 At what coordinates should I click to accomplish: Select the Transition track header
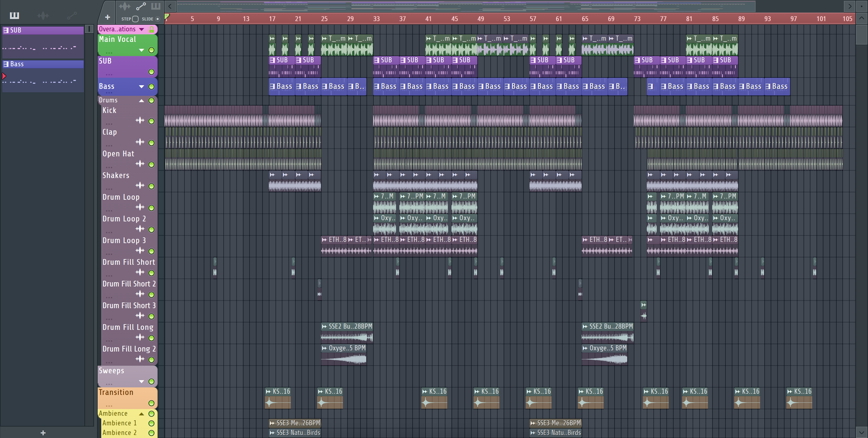pyautogui.click(x=127, y=398)
